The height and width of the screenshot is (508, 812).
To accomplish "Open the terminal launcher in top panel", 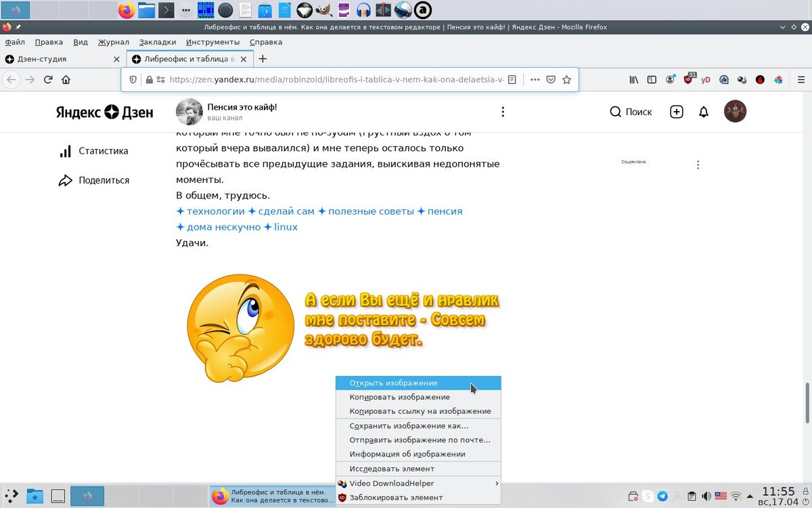I will tap(166, 10).
